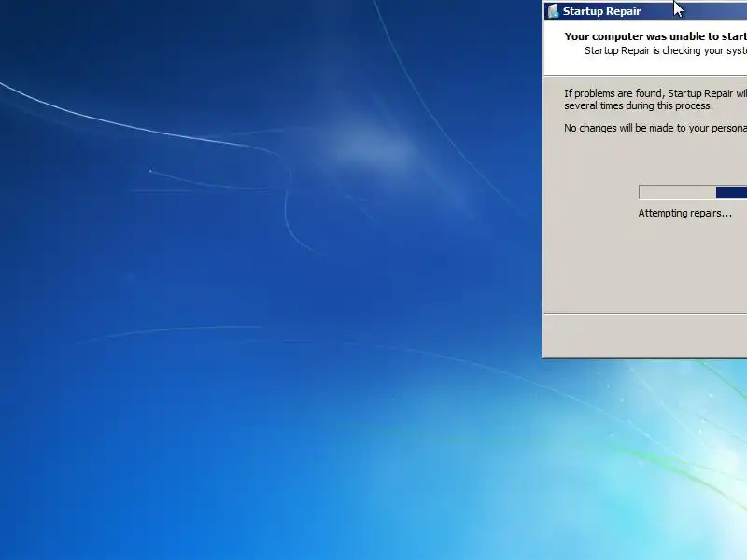Click the 'No changes will be made' sentence
The width and height of the screenshot is (747, 560).
655,128
